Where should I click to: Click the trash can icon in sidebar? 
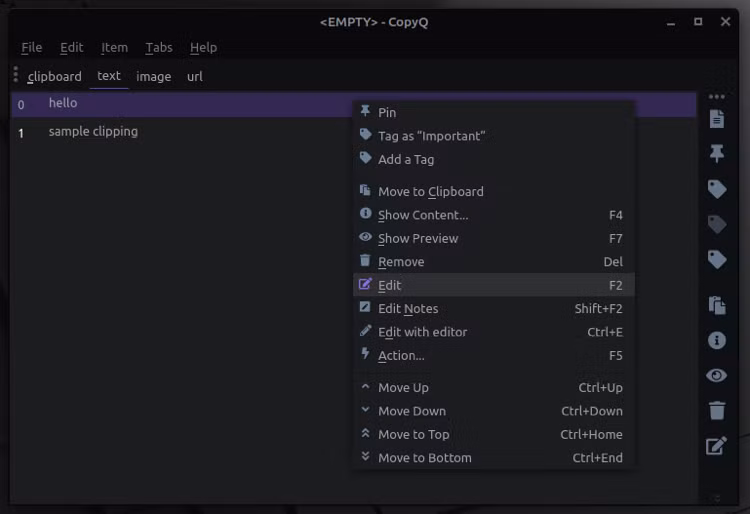click(717, 410)
